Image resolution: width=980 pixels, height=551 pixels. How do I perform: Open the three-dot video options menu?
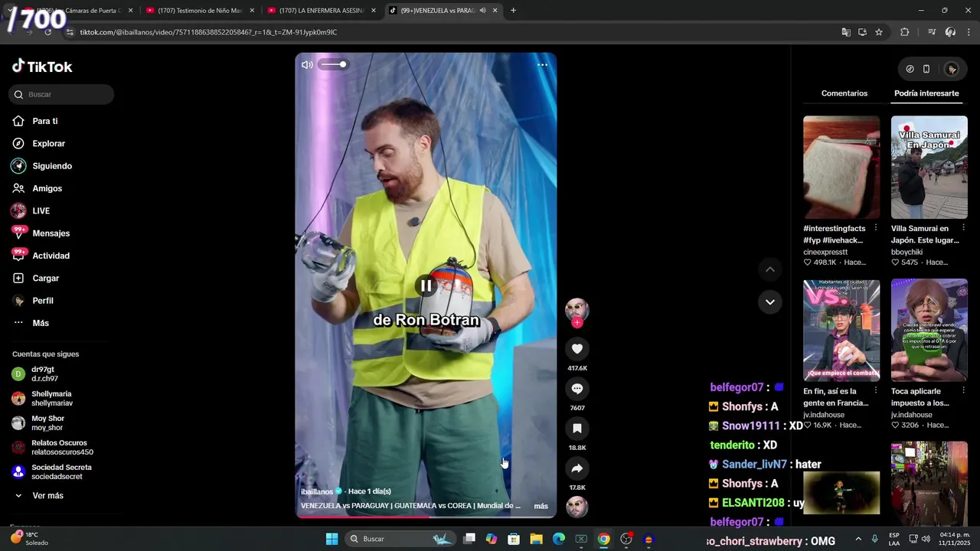(x=542, y=65)
